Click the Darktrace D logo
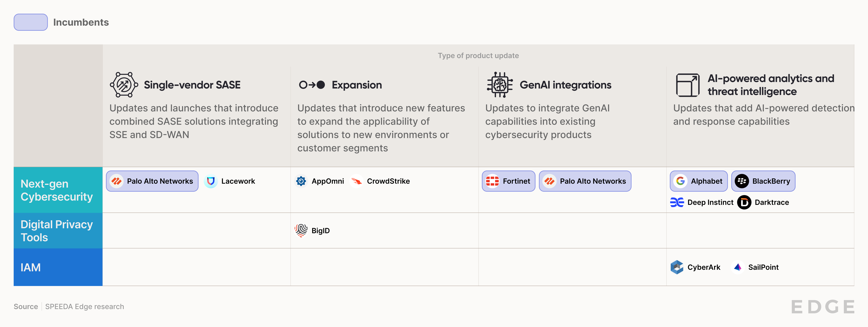Viewport: 868px width, 327px height. [x=744, y=202]
